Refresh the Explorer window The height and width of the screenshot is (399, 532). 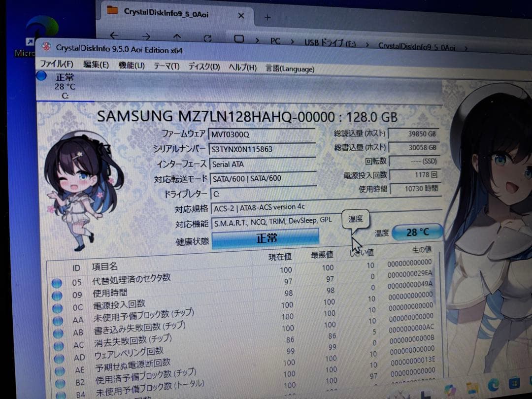[x=207, y=38]
